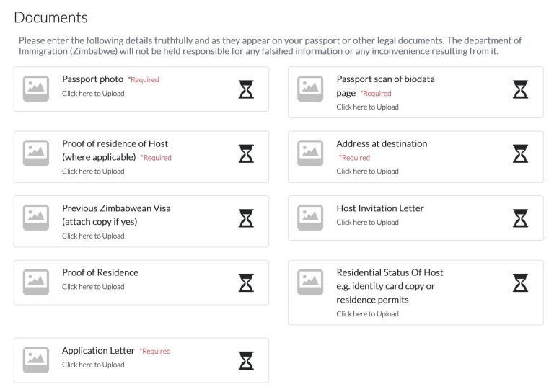The height and width of the screenshot is (392, 554).
Task: Click hourglass icon for Host Invitation Letter
Action: coord(520,218)
